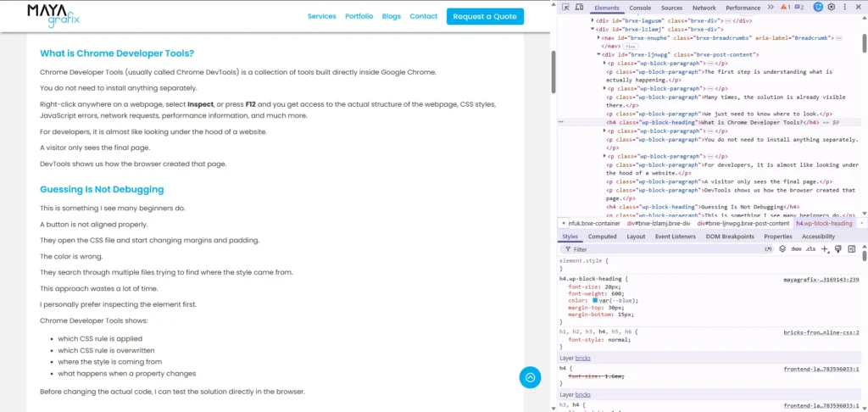The image size is (868, 412).
Task: Click the webpage vertical scrollbar thumb
Action: pos(553,72)
